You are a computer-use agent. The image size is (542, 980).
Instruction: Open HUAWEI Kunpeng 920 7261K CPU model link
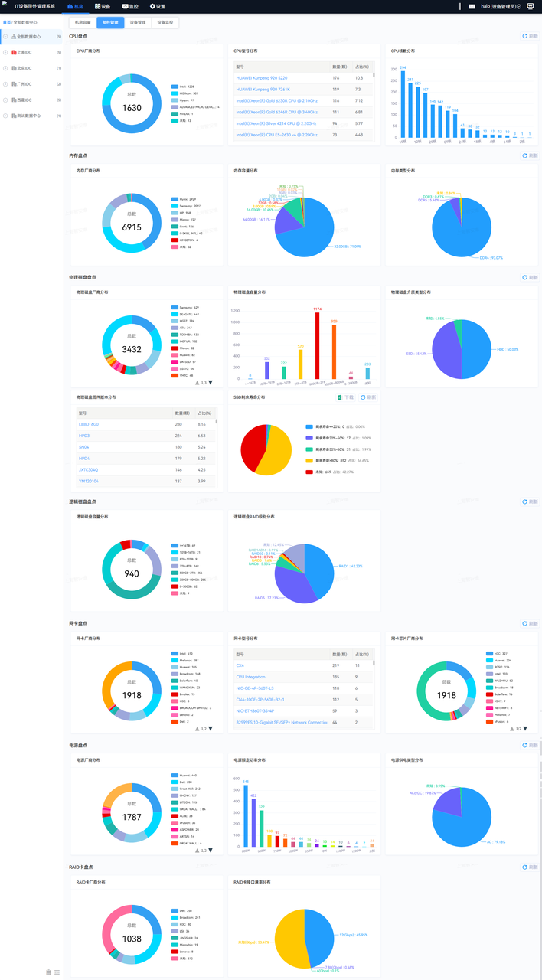click(x=263, y=89)
